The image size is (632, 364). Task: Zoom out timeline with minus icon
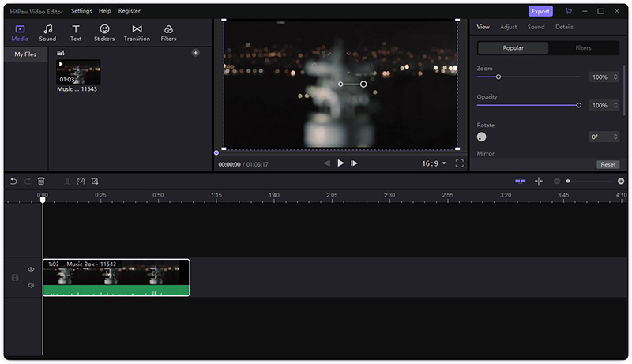tap(557, 181)
